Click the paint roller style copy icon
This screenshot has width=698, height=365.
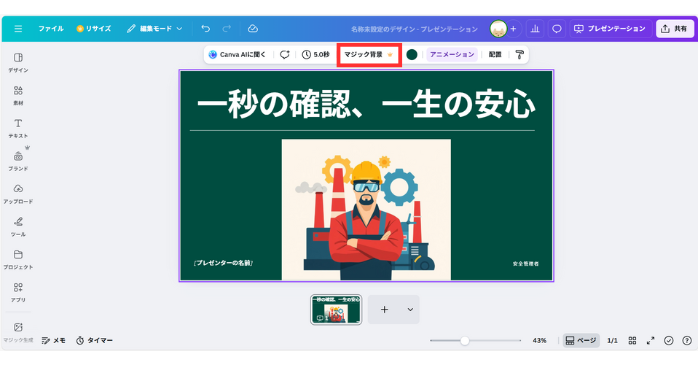(x=519, y=54)
